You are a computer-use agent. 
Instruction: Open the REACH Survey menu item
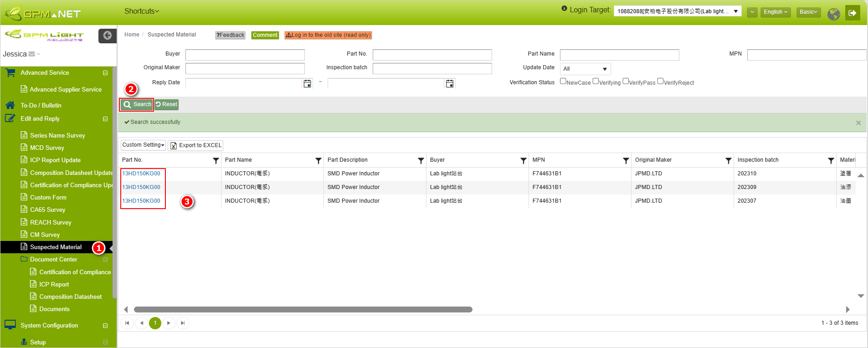(x=51, y=222)
